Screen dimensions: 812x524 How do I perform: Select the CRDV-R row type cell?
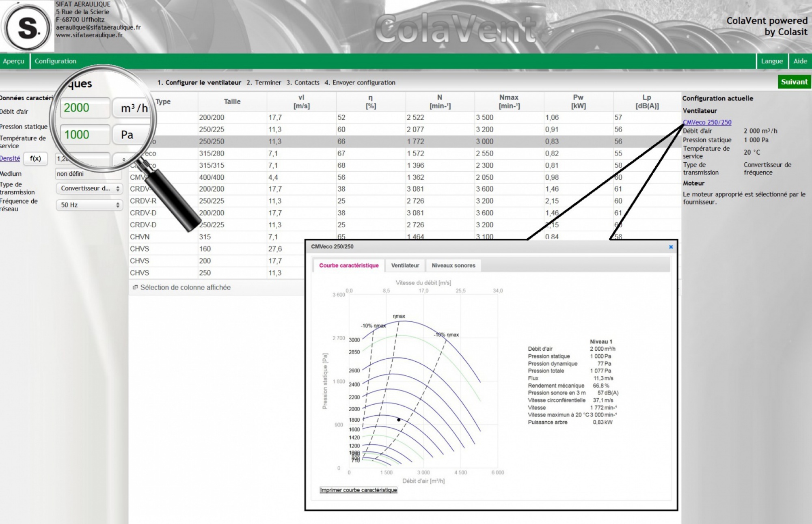click(x=163, y=201)
